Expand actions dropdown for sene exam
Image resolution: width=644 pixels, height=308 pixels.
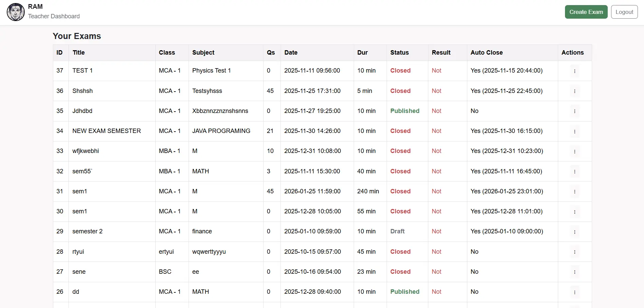tap(574, 272)
